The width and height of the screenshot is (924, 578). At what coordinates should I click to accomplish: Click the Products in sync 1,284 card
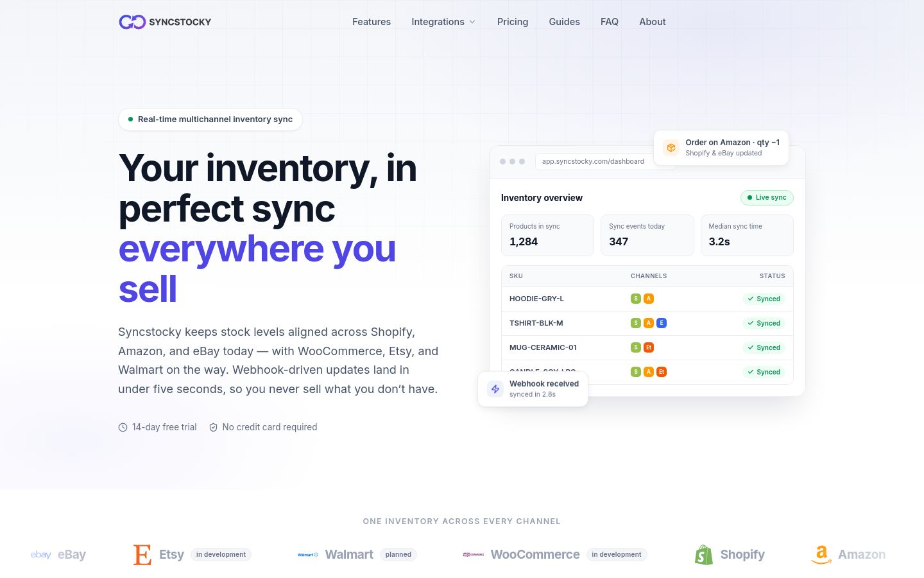(x=547, y=235)
